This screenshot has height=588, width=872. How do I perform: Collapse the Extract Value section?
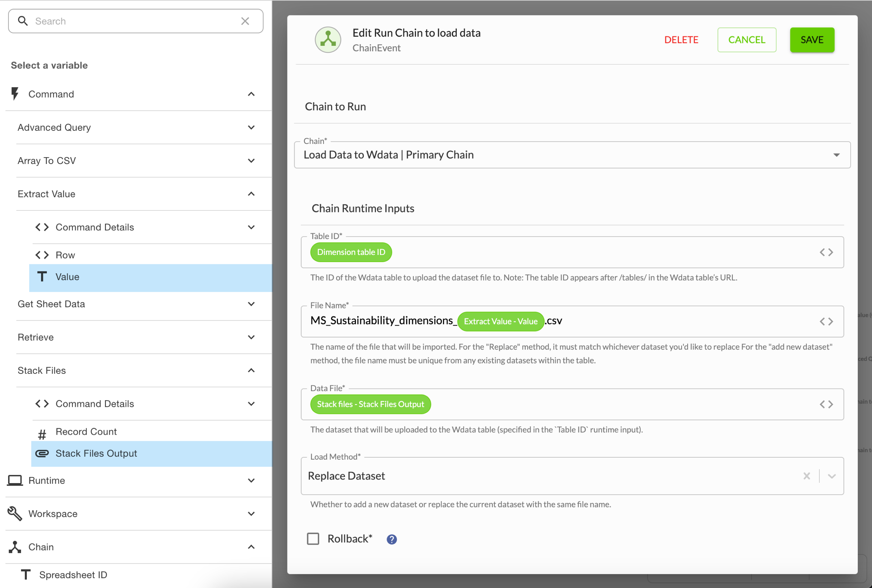coord(251,194)
